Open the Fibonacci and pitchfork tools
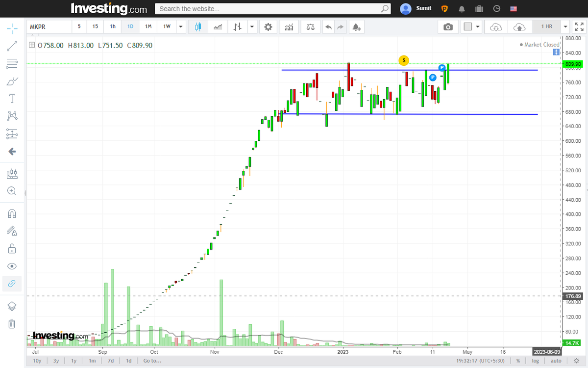 12,64
